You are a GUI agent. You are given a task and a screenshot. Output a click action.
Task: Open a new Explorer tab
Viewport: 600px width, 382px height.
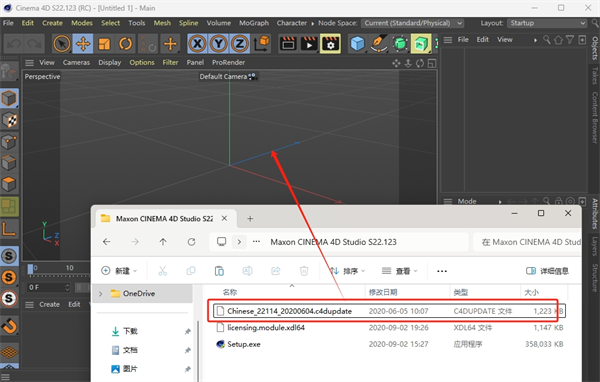[250, 219]
